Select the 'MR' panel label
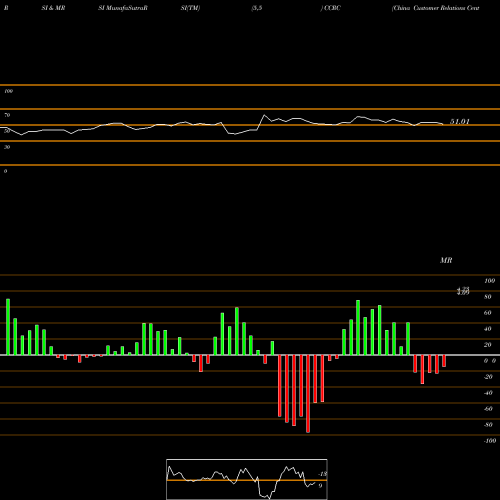The height and width of the screenshot is (500, 500). coord(446,260)
